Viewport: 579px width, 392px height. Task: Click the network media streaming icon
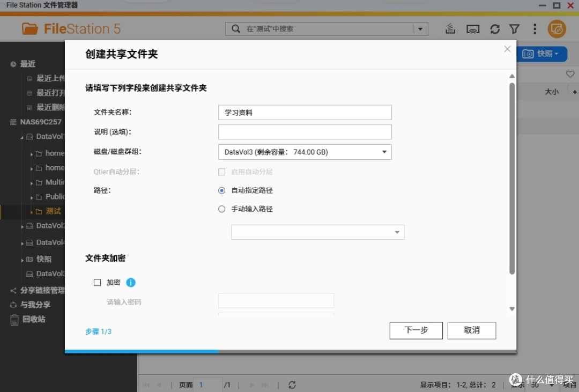click(x=473, y=29)
